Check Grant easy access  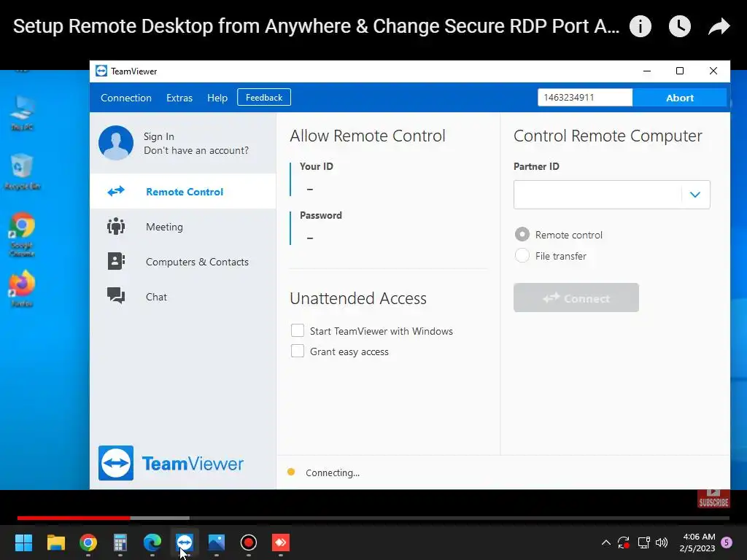click(298, 351)
